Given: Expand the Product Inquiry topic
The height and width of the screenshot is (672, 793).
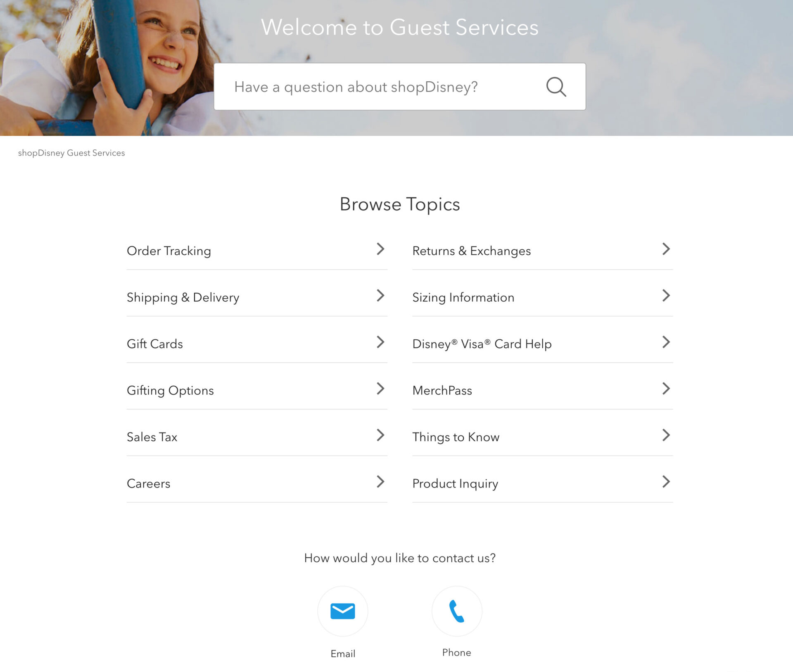Looking at the screenshot, I should pyautogui.click(x=542, y=483).
